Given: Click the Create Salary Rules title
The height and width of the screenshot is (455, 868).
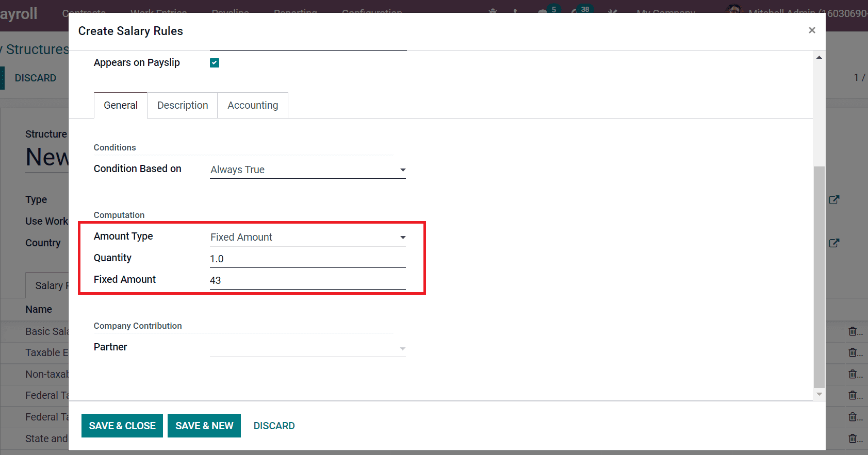Looking at the screenshot, I should point(130,31).
